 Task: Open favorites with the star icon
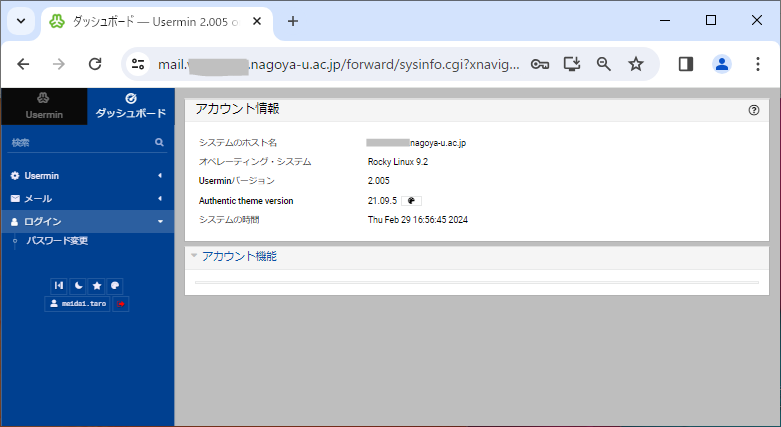click(97, 286)
